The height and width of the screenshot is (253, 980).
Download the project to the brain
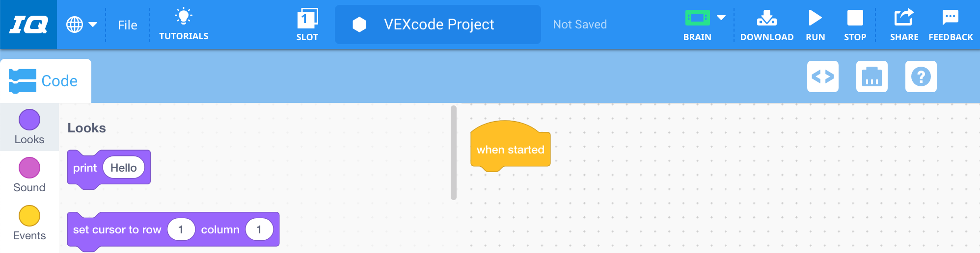point(766,24)
